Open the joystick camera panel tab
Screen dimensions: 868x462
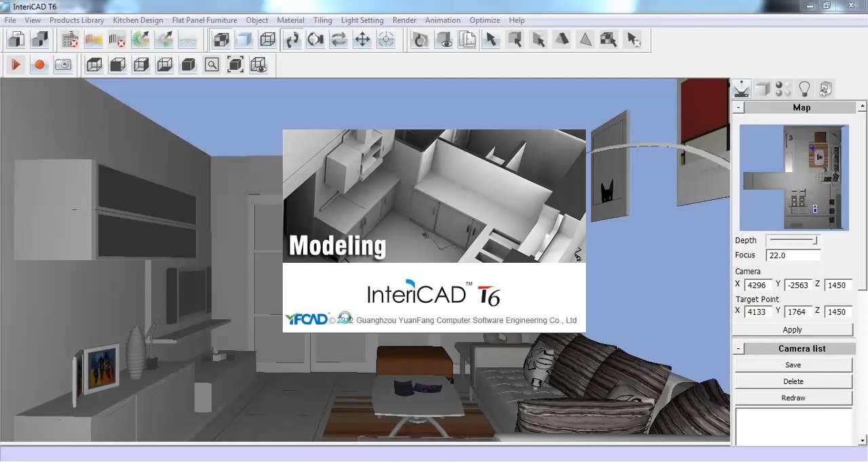(741, 89)
